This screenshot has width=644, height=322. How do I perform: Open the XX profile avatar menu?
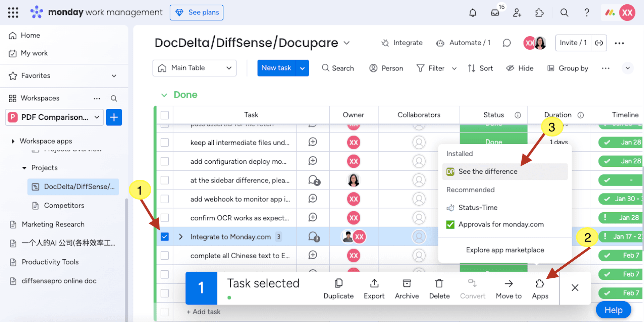point(627,13)
